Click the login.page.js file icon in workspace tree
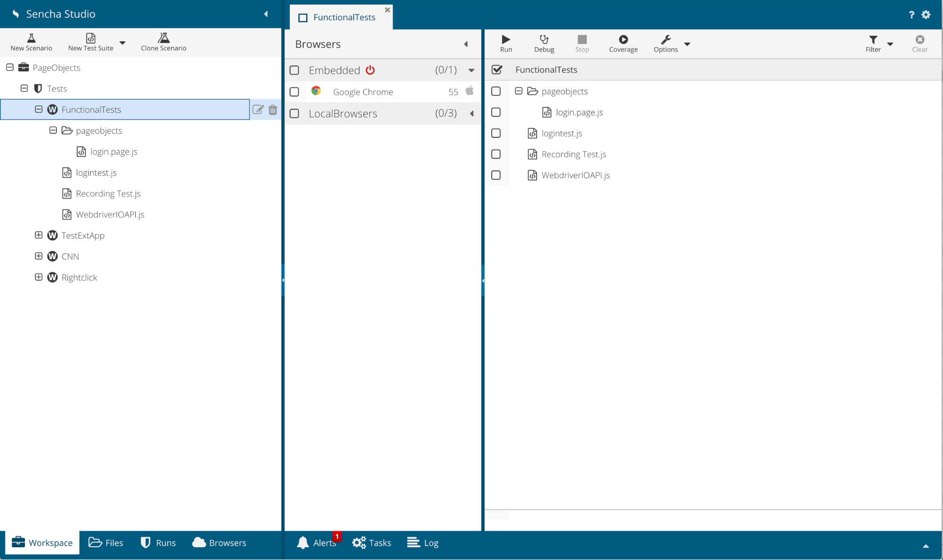 click(x=81, y=151)
